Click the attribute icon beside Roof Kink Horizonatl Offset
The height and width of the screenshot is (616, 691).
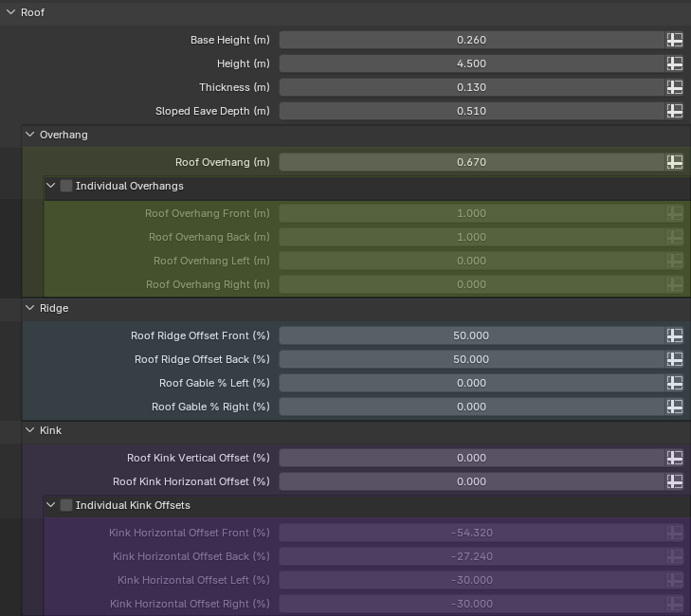674,481
